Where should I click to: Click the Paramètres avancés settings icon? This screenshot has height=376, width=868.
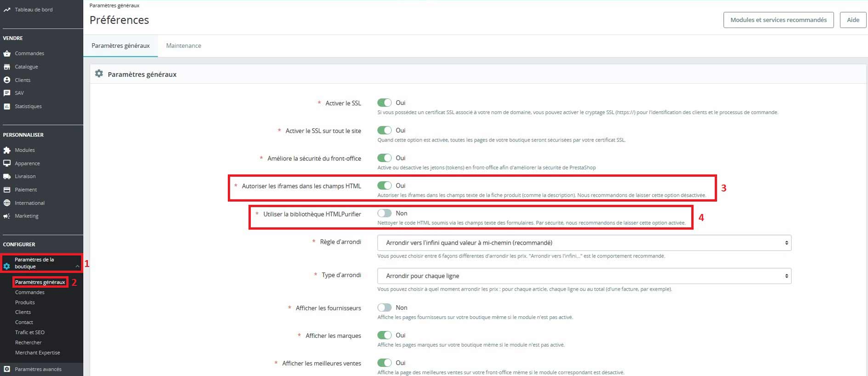(7, 369)
